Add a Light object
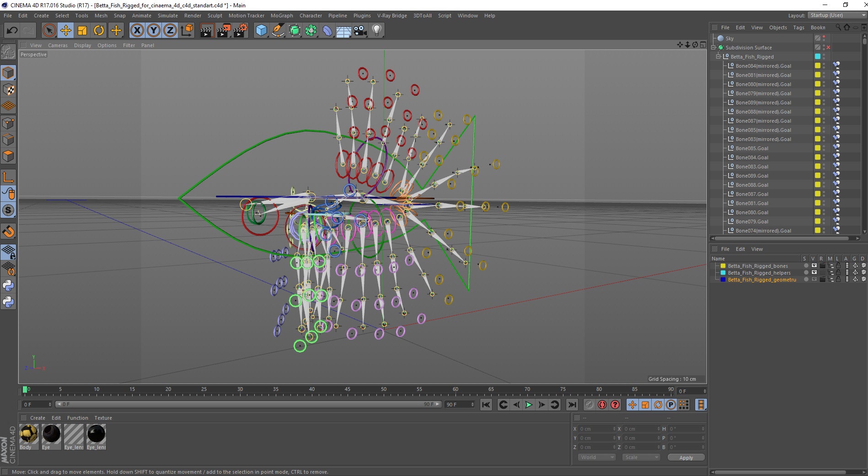 point(377,31)
